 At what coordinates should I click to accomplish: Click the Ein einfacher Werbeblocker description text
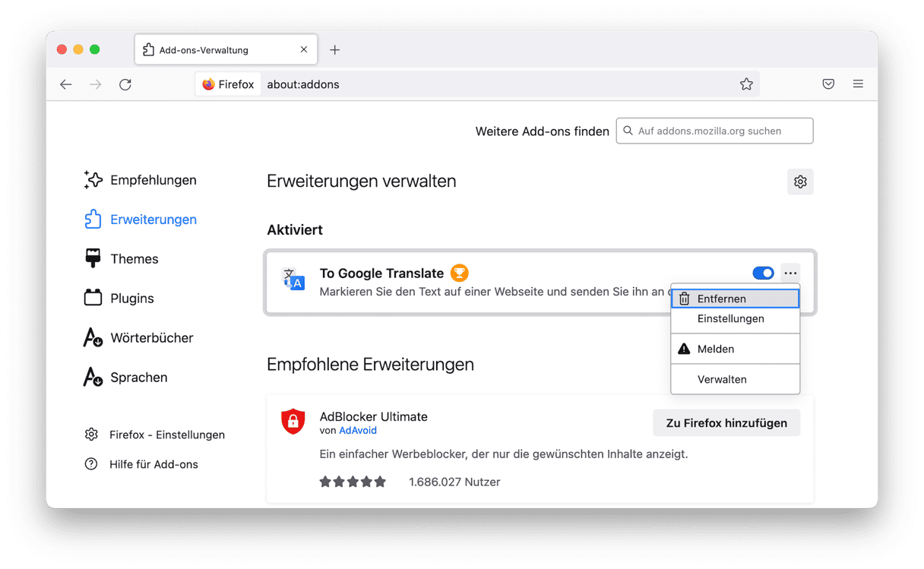(504, 454)
